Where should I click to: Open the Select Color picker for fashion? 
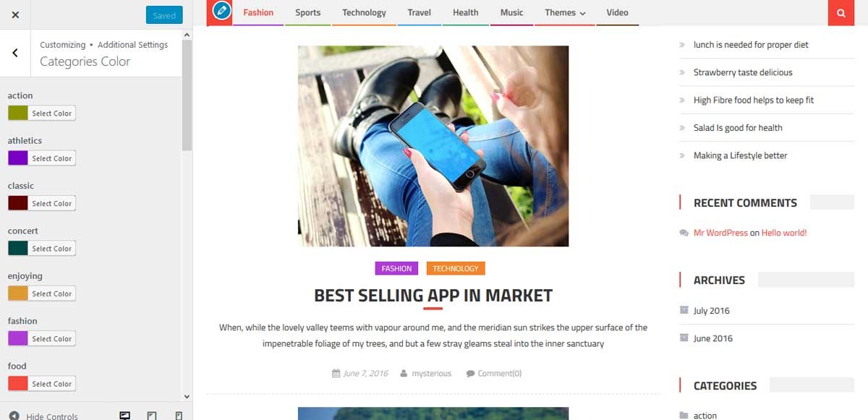[x=52, y=339]
